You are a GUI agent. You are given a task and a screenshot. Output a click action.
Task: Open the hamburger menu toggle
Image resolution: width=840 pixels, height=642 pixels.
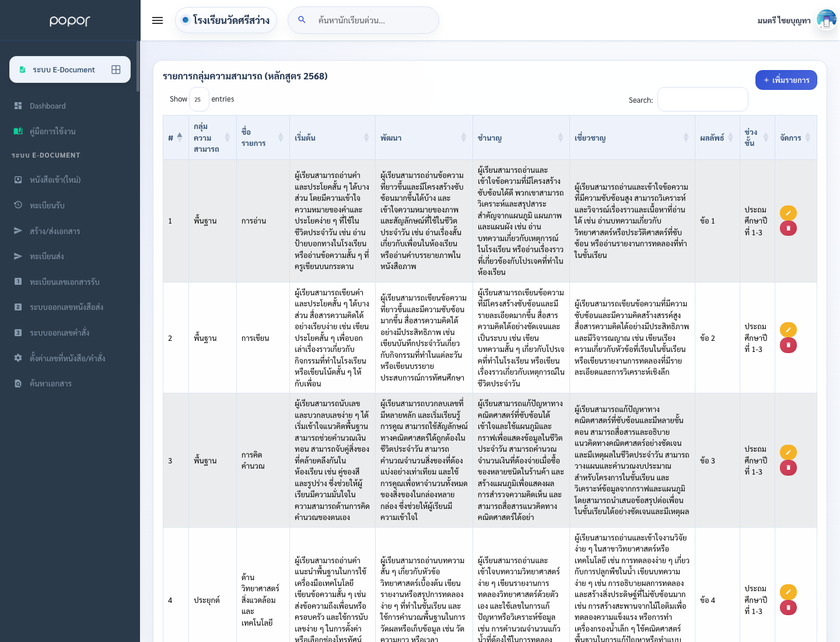pos(157,20)
